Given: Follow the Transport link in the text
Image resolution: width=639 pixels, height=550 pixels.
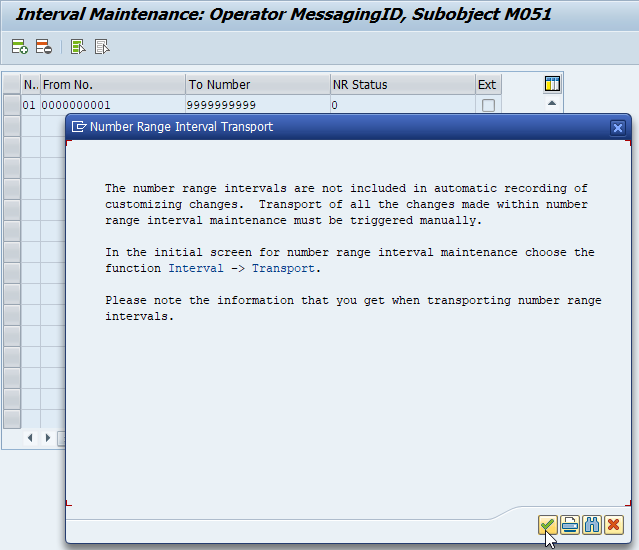Looking at the screenshot, I should [x=283, y=268].
